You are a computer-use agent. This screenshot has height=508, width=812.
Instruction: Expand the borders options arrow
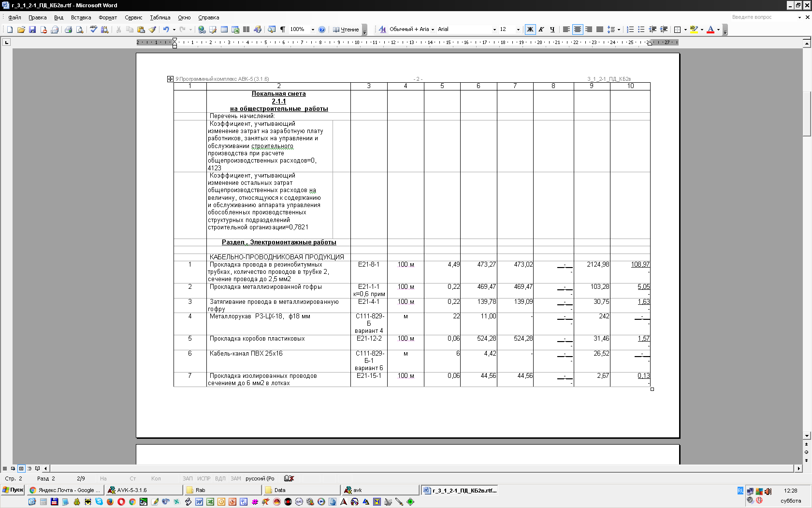tap(685, 30)
